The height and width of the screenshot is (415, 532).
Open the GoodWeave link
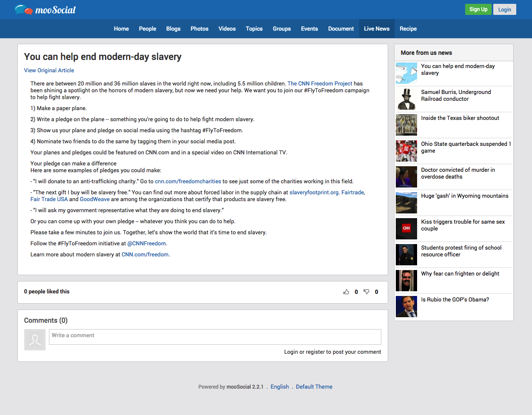pyautogui.click(x=95, y=199)
